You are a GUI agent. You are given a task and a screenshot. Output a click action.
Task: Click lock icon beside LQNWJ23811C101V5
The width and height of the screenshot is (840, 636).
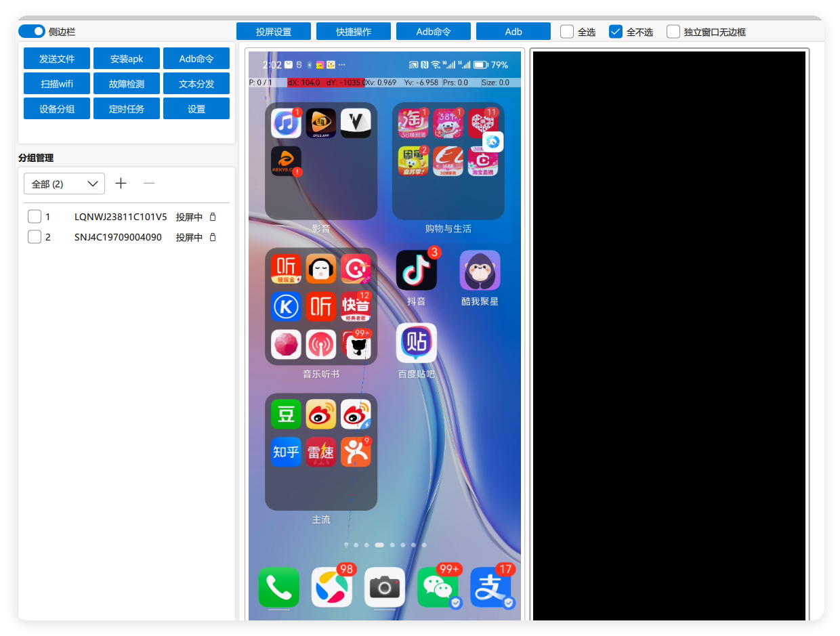pos(213,217)
